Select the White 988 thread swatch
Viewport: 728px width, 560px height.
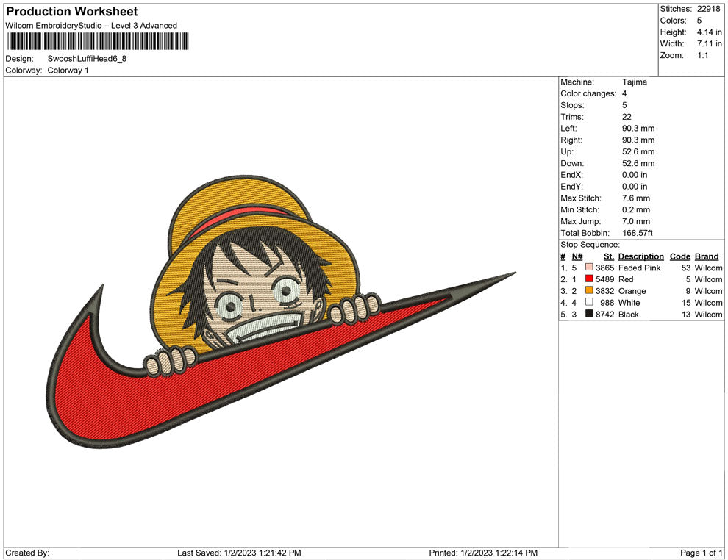[589, 303]
